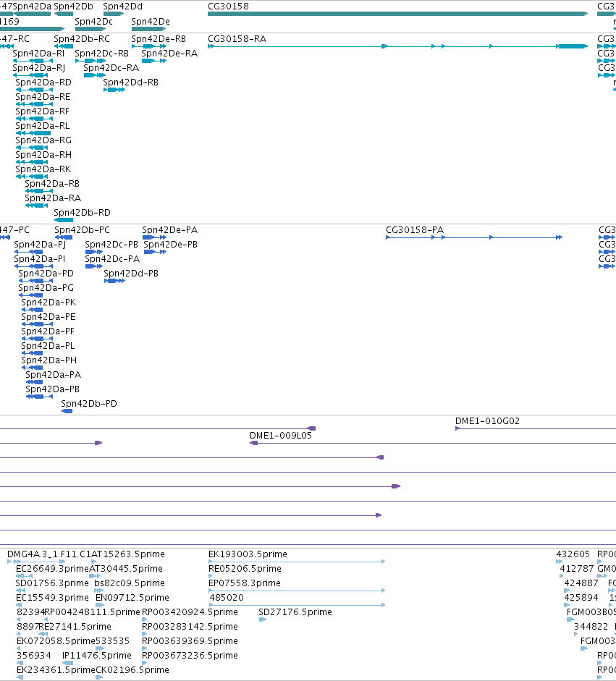Select Spn42Da-RA transcript label

tap(53, 198)
